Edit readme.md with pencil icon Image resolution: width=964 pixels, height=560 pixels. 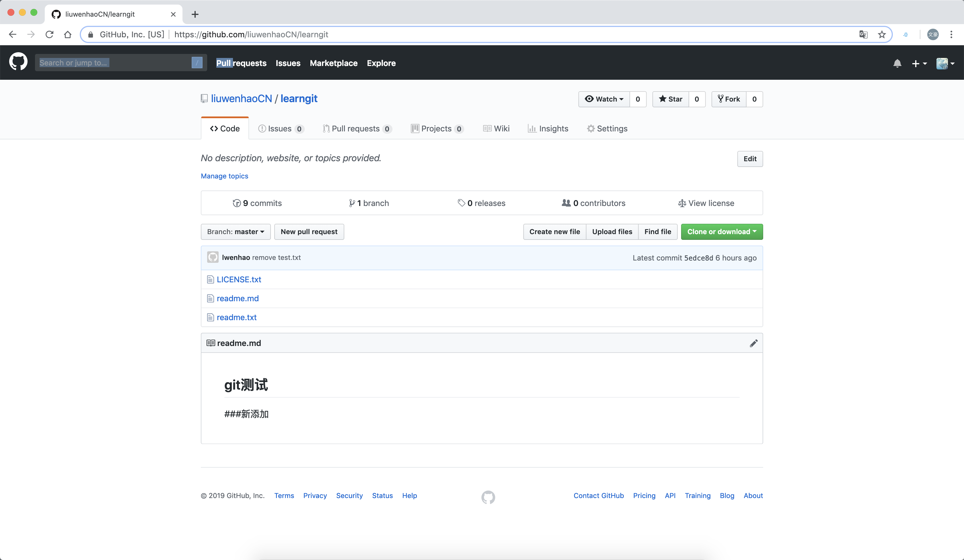(x=754, y=343)
